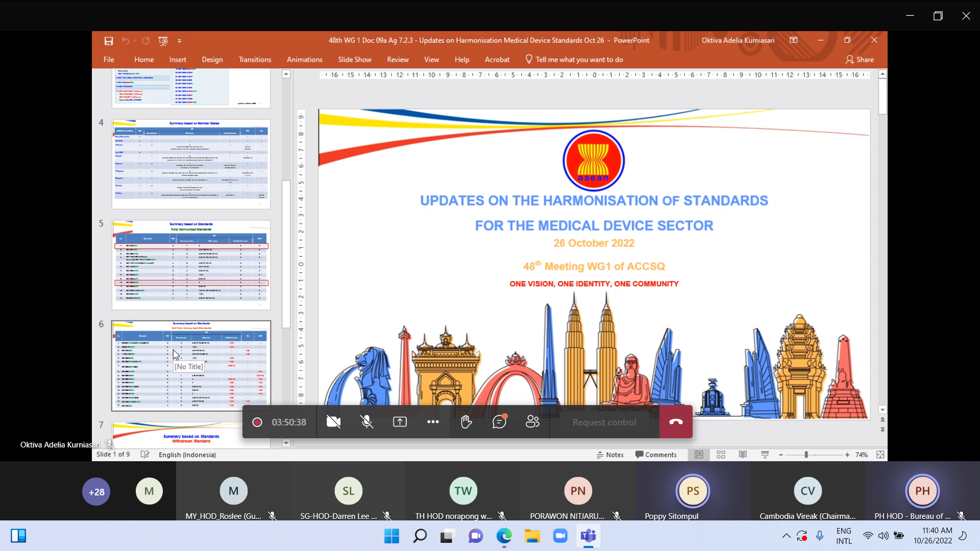Switch to Slide Sorter view

pos(721,455)
